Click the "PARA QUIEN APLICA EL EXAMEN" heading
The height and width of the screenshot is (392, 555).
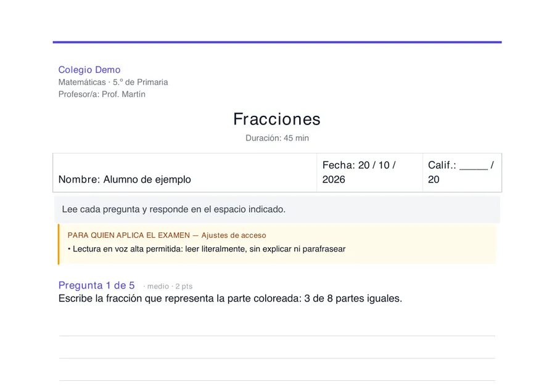click(166, 235)
